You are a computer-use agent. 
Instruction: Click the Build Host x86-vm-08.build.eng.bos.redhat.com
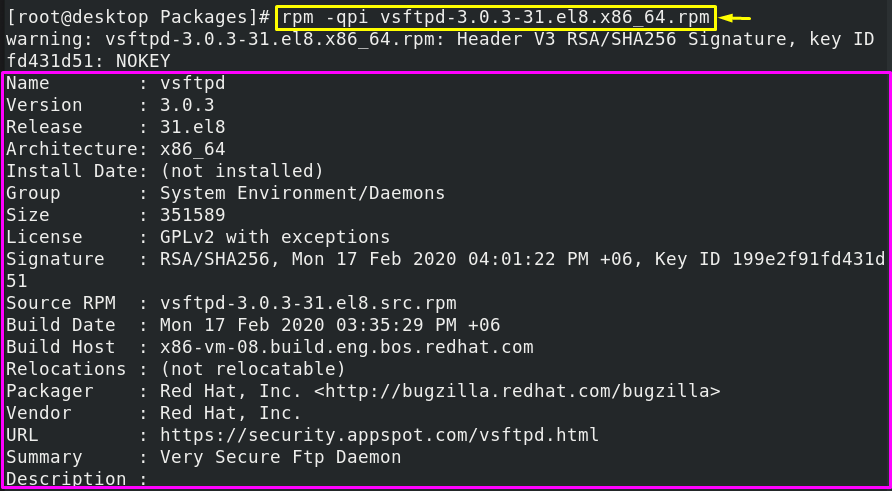point(346,347)
